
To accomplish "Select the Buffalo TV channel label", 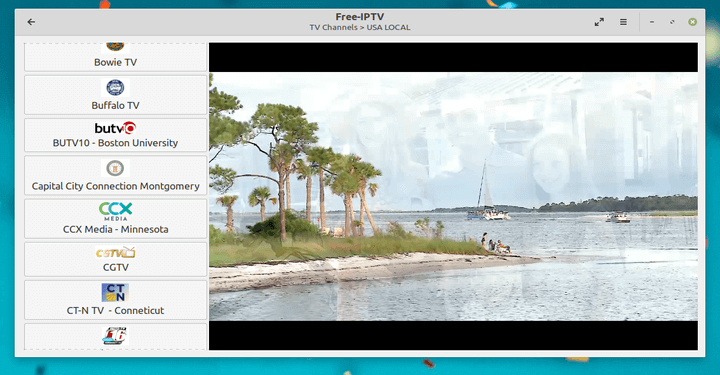I will [x=115, y=106].
